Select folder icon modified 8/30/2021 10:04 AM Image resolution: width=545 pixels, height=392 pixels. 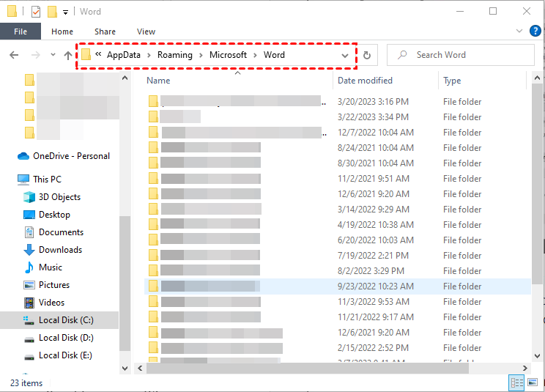[153, 163]
